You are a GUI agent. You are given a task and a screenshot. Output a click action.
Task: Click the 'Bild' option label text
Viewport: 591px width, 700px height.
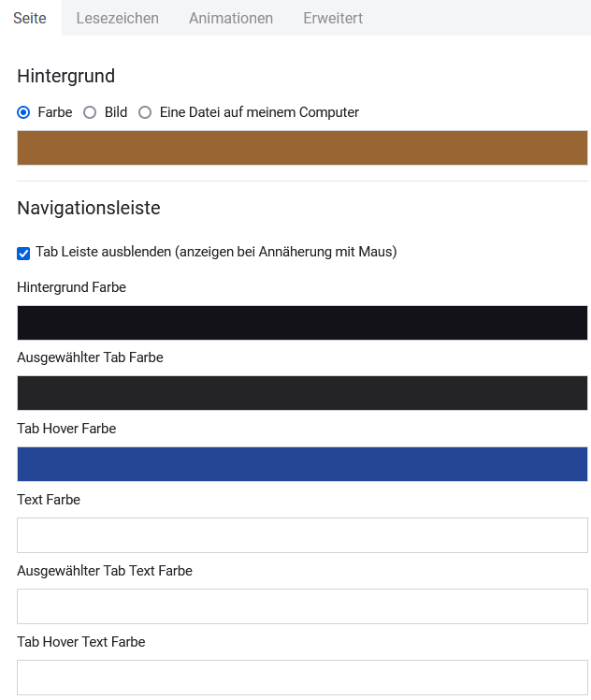tap(116, 112)
